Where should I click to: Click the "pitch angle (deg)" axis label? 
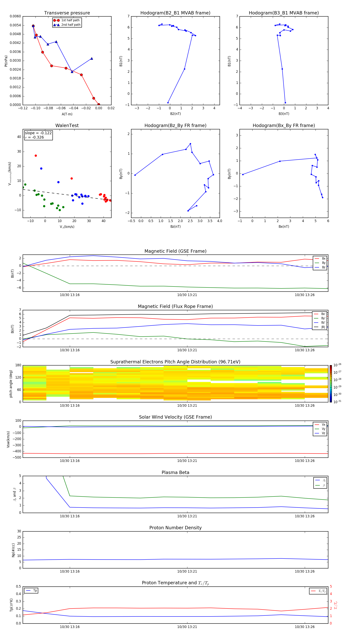11,384
